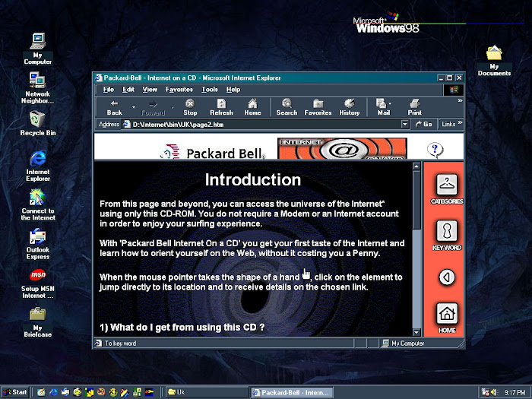Open the Favorites toolbar button
Viewport: 532px width, 399px height.
click(318, 107)
